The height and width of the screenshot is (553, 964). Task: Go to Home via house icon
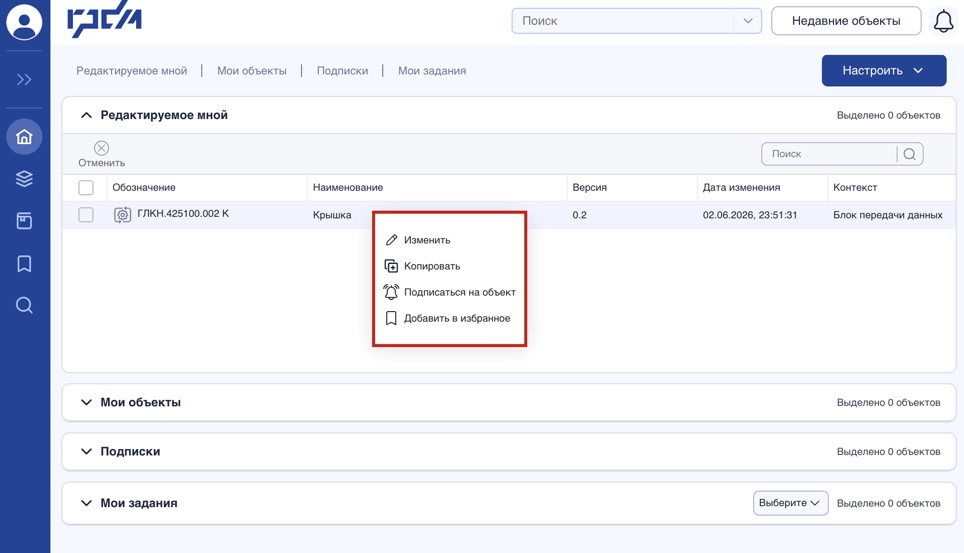coord(24,137)
